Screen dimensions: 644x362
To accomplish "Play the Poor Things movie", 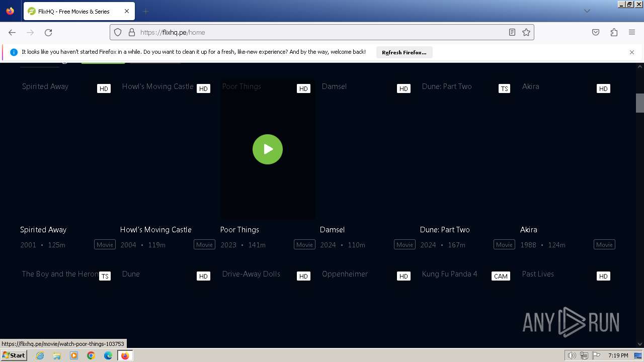I will click(268, 149).
